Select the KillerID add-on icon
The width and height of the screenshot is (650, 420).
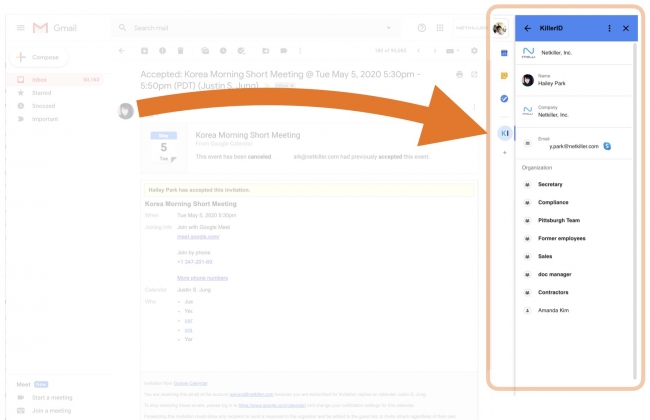[x=504, y=133]
